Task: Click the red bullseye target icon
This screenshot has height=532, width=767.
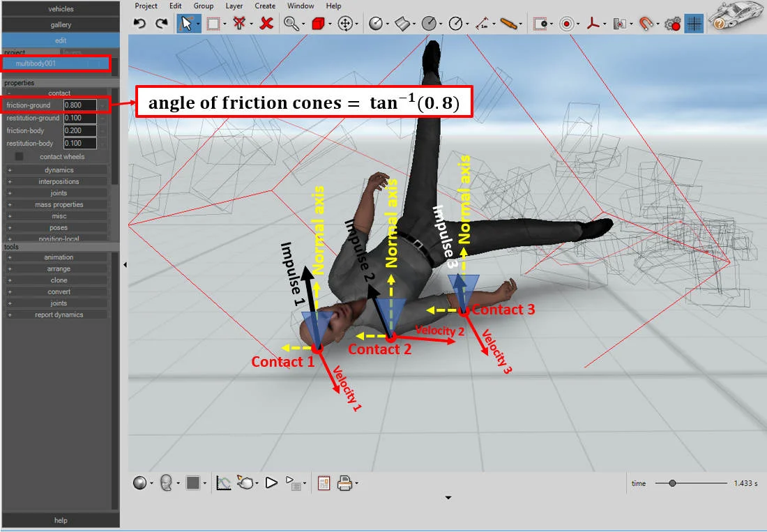Action: pyautogui.click(x=566, y=24)
